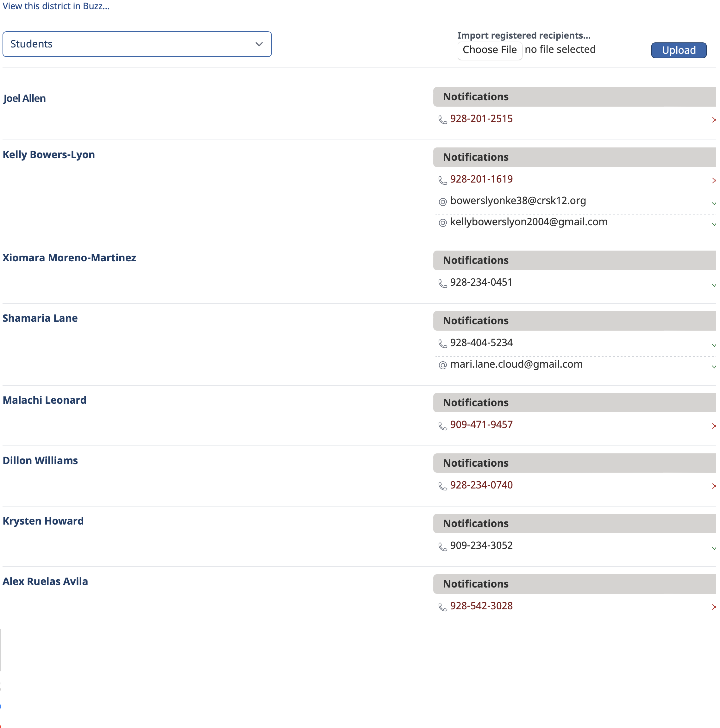Click the red X beside 909-471-9457
The image size is (720, 728).
(714, 426)
